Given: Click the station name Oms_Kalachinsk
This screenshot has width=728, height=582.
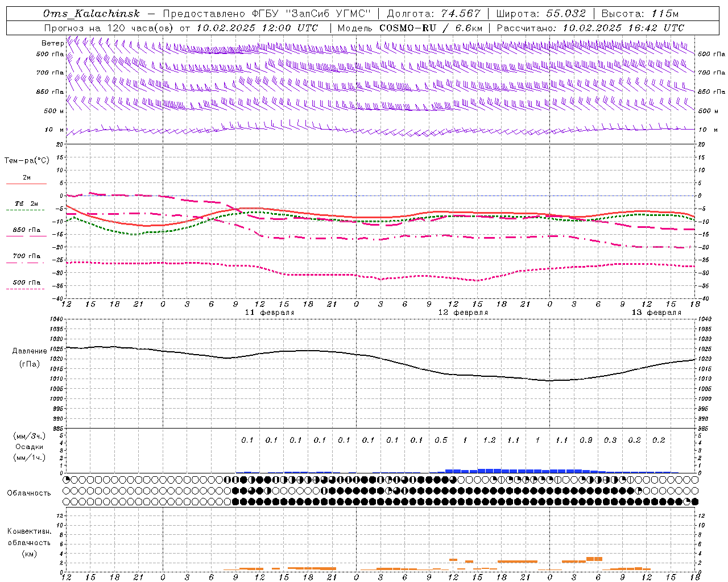Looking at the screenshot, I should 92,14.
